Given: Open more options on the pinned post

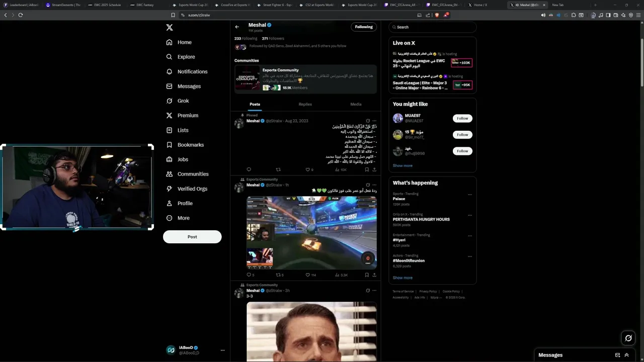Looking at the screenshot, I should coord(374,121).
